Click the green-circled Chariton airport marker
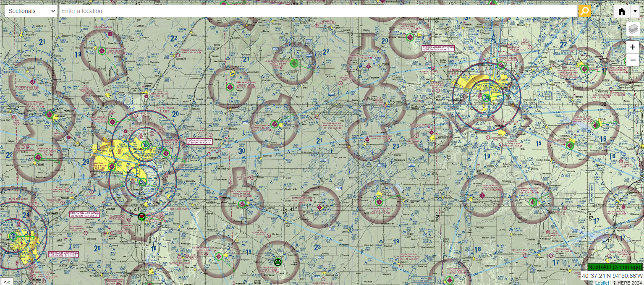 pos(533,202)
